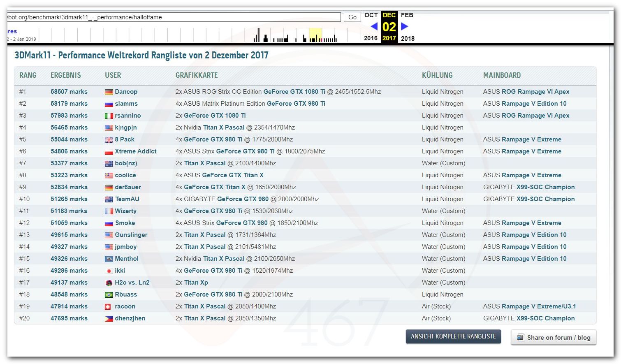Click the US flag beside k|ngp|n
Viewport: 621px width, 364px height.
(109, 128)
